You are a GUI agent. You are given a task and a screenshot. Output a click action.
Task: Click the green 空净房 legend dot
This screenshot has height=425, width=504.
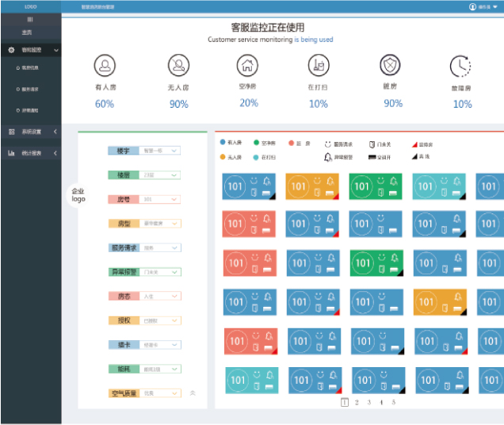coord(256,142)
